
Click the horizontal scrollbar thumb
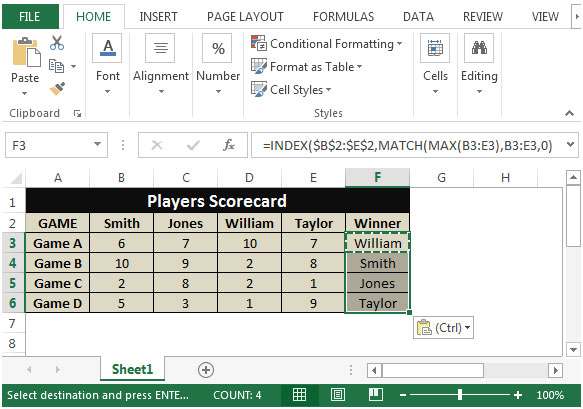coord(433,370)
